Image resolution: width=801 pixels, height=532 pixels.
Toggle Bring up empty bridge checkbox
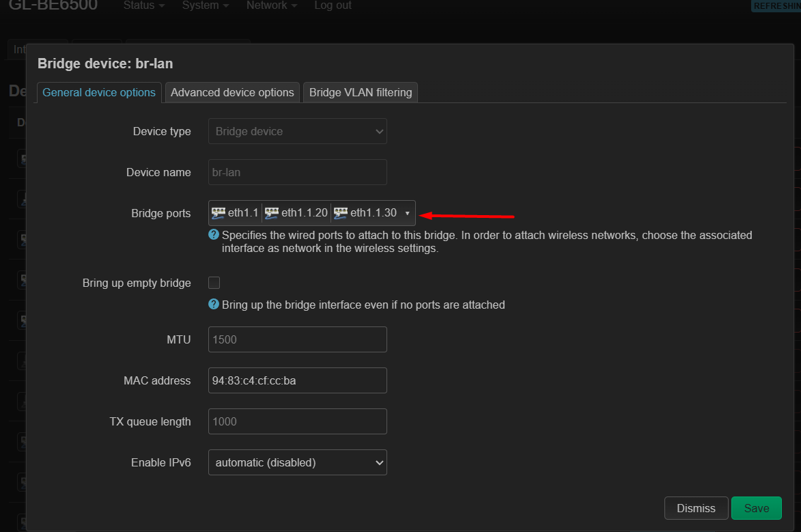[214, 283]
